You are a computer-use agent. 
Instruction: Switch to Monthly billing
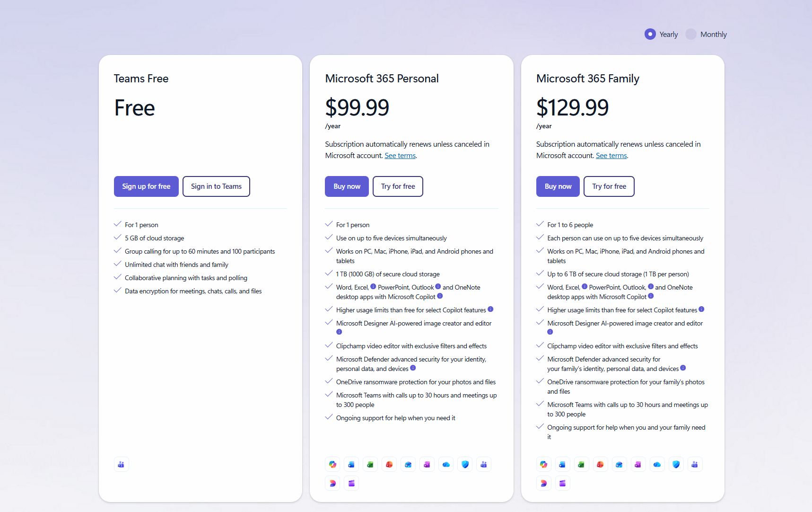click(691, 34)
